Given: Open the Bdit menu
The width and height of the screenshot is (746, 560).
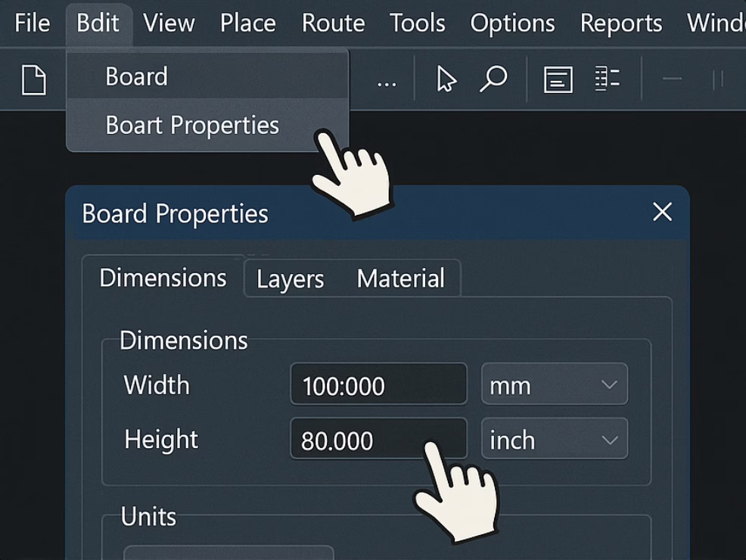Looking at the screenshot, I should [98, 23].
